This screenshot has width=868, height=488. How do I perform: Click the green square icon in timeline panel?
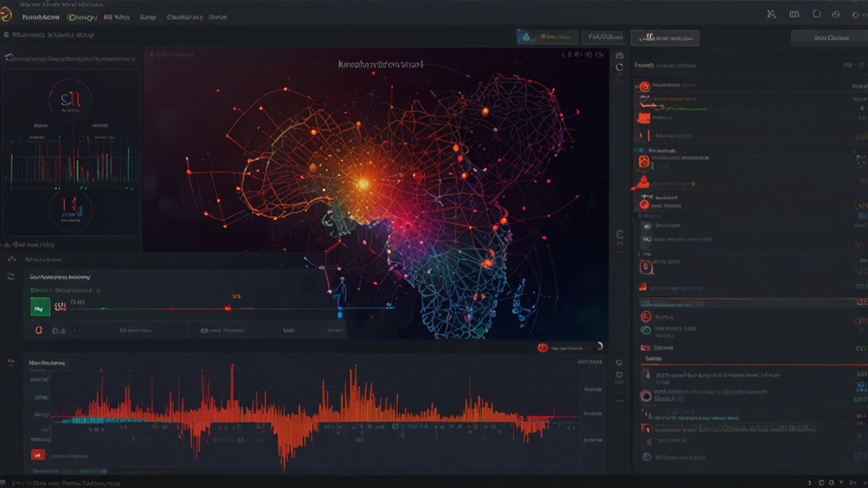point(40,307)
